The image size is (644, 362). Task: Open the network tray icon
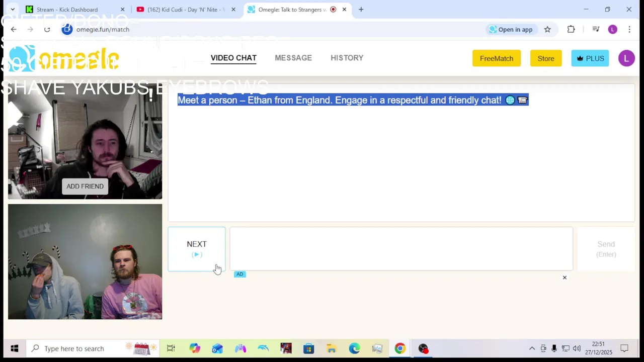(566, 348)
